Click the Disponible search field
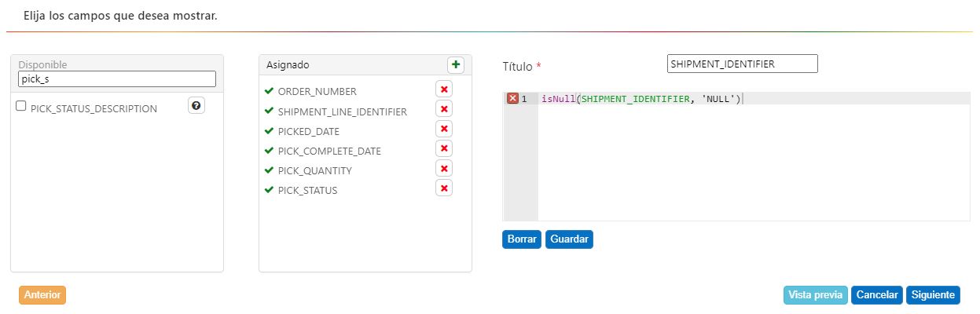The image size is (980, 314). coord(116,79)
